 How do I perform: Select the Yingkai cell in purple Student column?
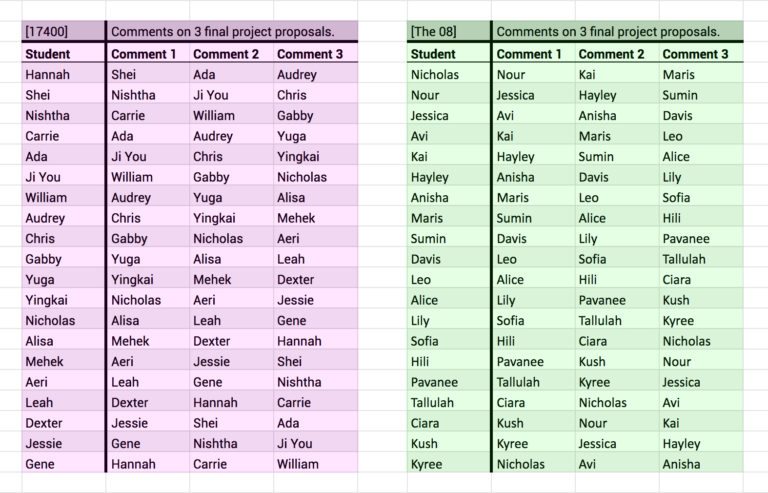(64, 300)
